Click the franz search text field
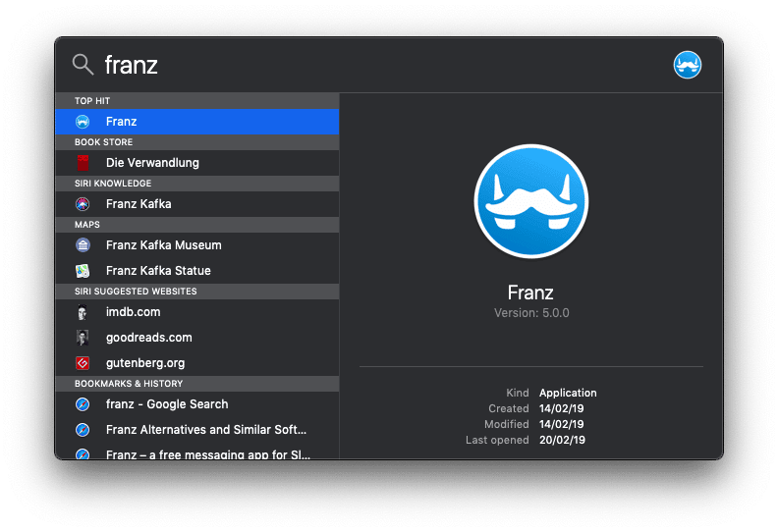The height and width of the screenshot is (532, 778). point(373,65)
